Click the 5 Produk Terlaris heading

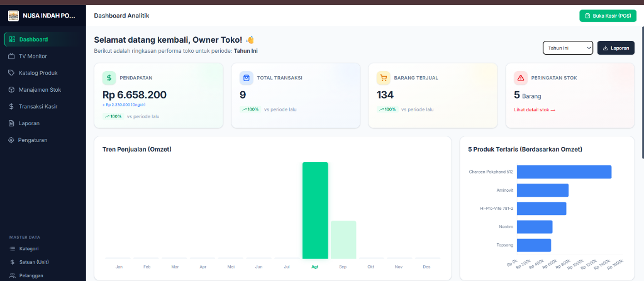coord(525,150)
